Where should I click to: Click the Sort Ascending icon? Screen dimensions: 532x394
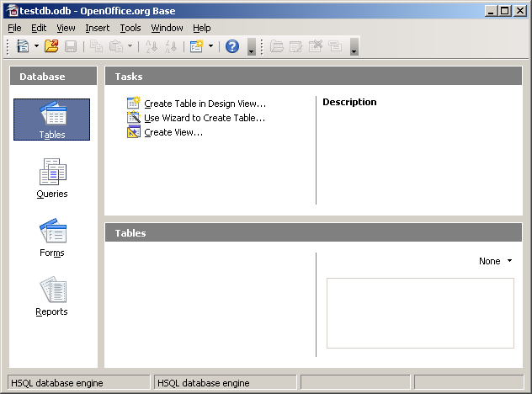click(152, 46)
